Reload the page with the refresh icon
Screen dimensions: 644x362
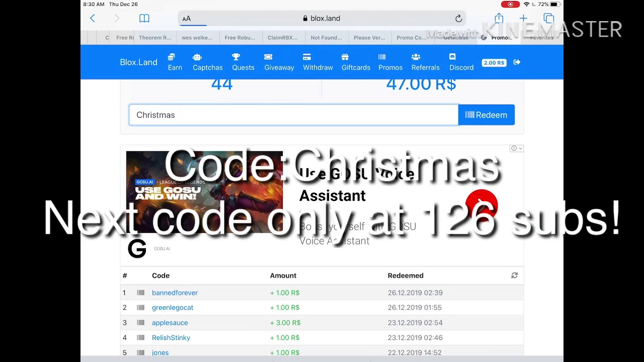(458, 19)
